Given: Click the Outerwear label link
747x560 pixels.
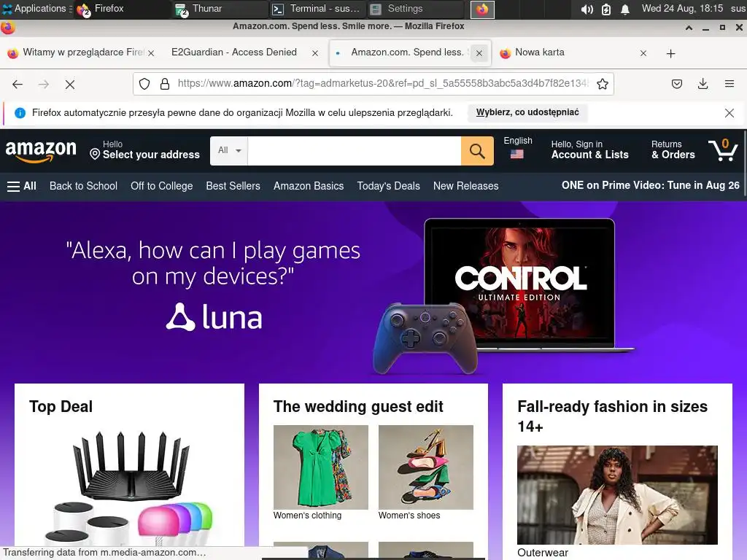Looking at the screenshot, I should (543, 553).
